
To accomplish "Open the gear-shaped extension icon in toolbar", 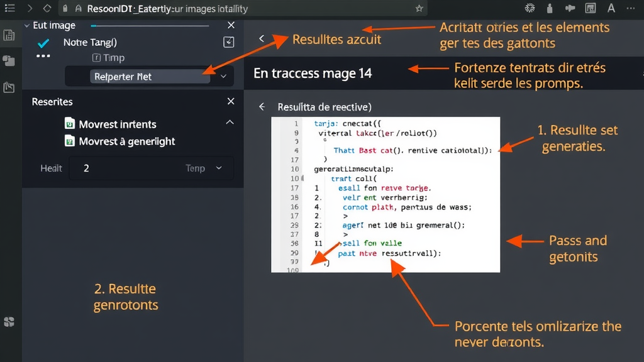I will tap(530, 8).
